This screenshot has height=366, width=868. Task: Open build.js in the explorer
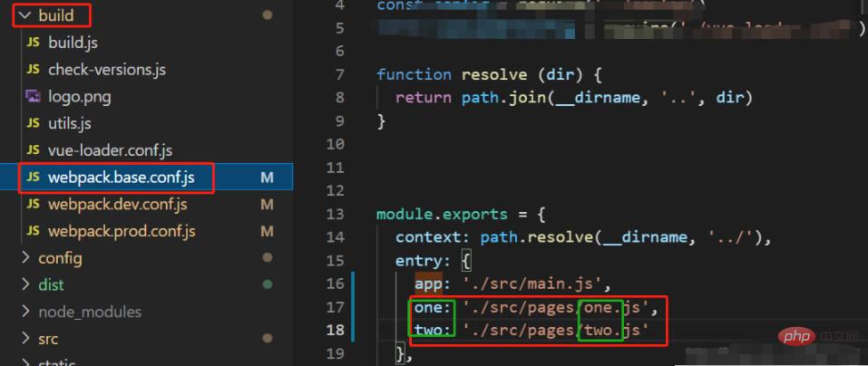tap(73, 43)
